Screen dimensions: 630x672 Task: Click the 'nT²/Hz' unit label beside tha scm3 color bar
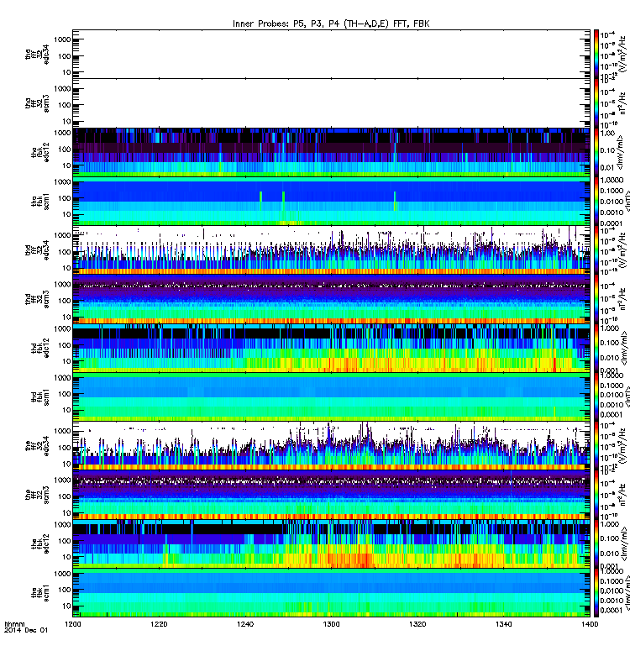(622, 102)
